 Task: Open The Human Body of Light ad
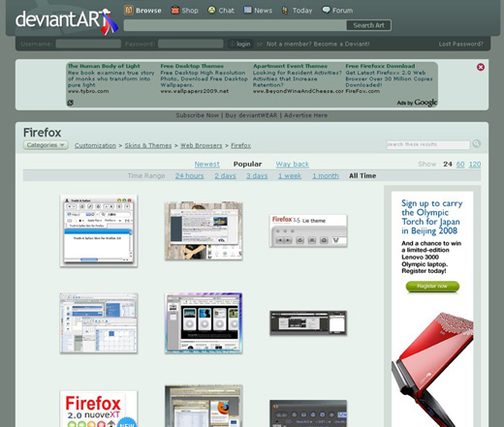coord(104,66)
